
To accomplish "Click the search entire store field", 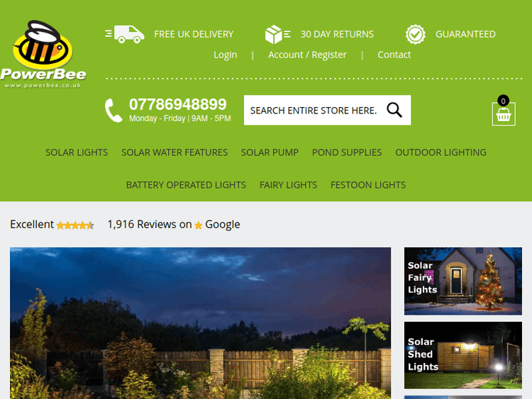I will coord(328,110).
